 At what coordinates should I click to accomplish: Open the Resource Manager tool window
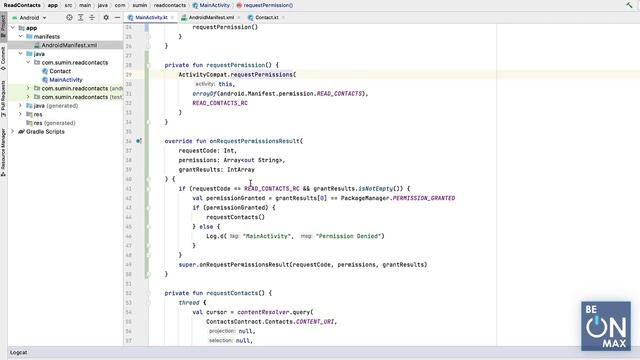tap(3, 152)
